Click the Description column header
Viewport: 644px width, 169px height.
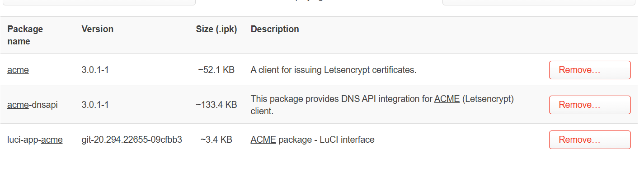[275, 29]
